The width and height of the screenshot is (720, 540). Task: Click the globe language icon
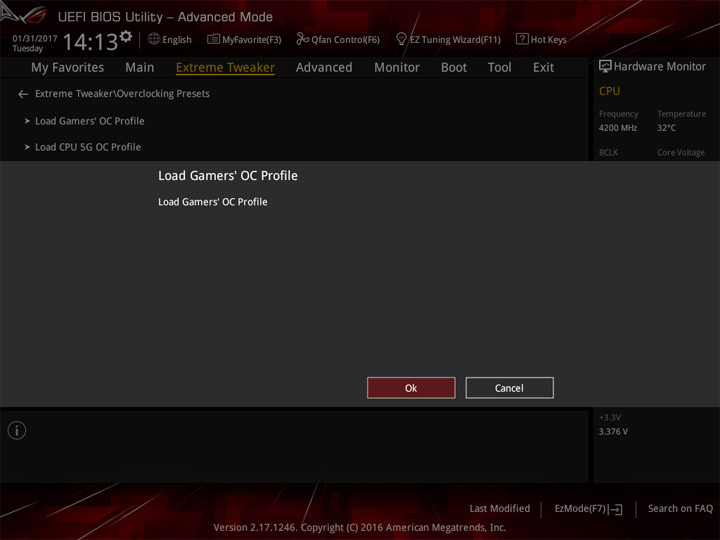point(154,39)
